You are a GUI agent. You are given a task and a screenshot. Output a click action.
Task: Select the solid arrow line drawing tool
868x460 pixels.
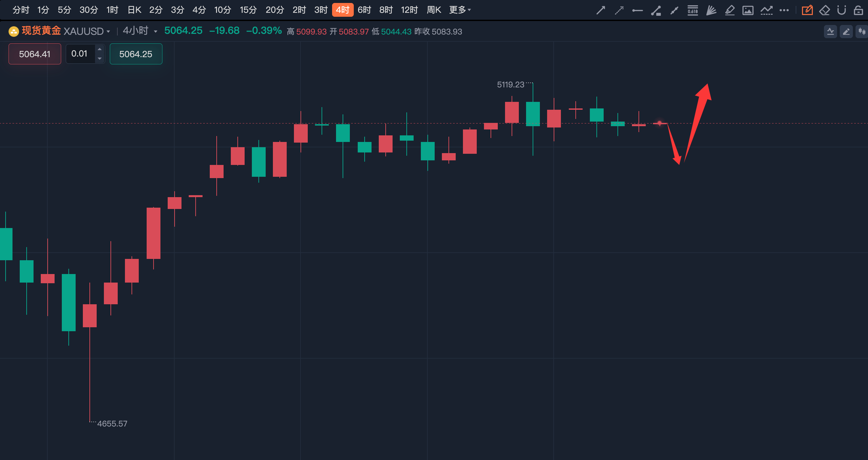(600, 11)
